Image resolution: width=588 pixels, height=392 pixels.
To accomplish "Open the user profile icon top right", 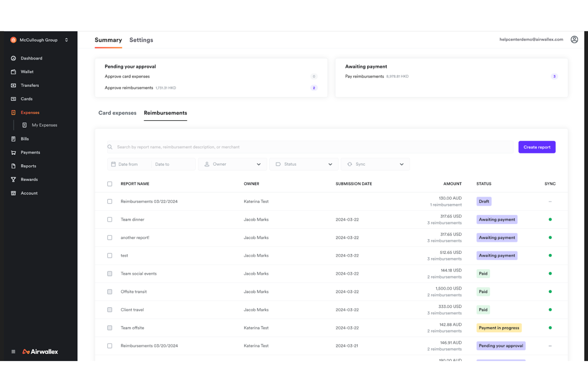I will click(574, 39).
